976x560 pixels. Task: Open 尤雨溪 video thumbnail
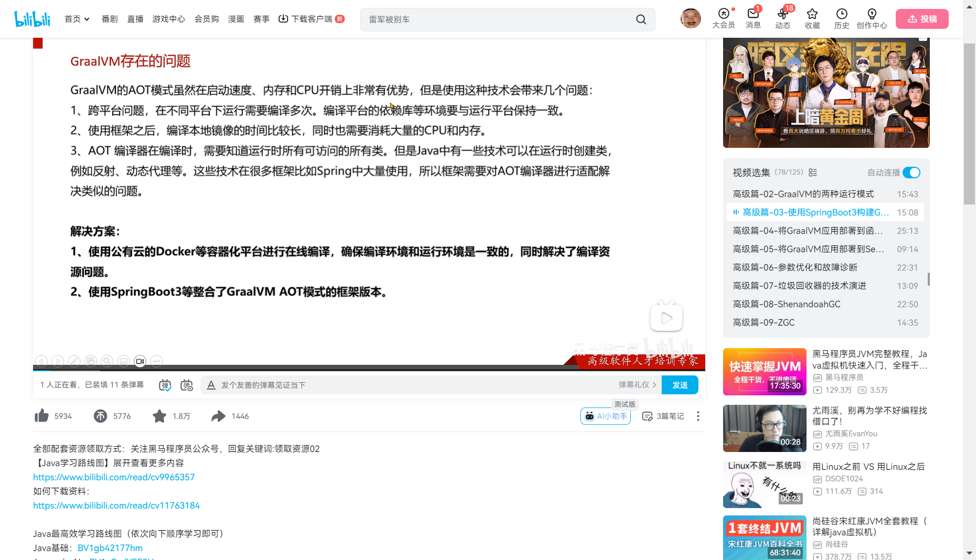(x=765, y=428)
